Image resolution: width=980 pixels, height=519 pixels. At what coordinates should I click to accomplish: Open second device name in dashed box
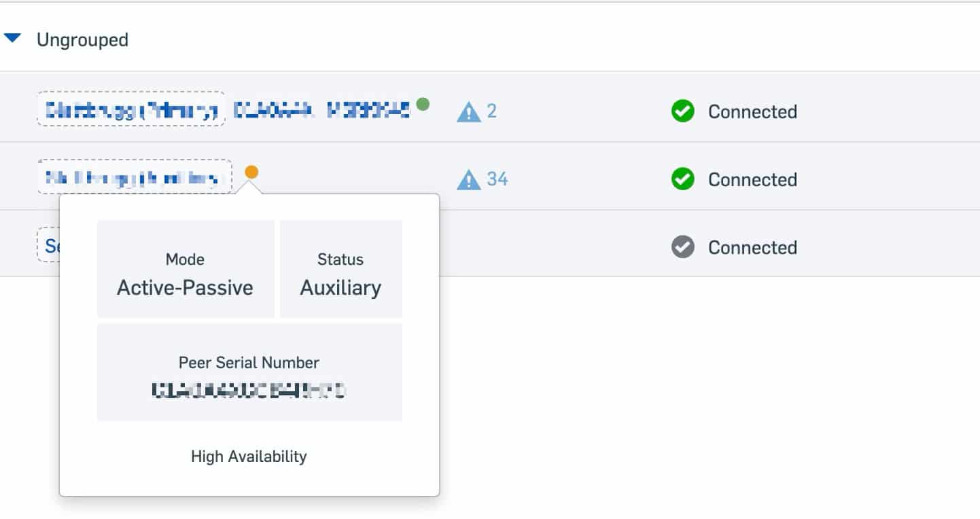coord(134,178)
